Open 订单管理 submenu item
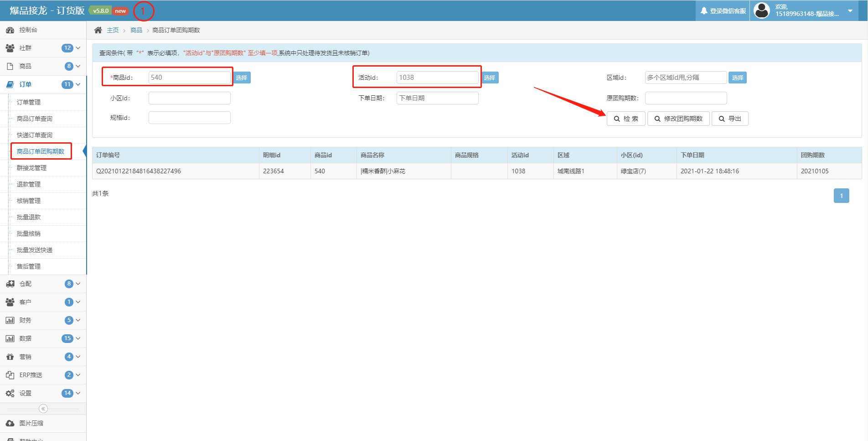The width and height of the screenshot is (868, 441). coord(29,102)
